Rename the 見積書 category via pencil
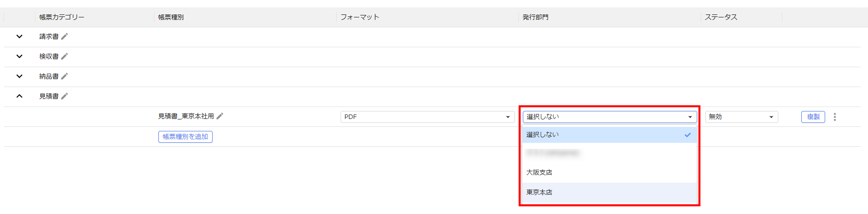 pyautogui.click(x=65, y=96)
